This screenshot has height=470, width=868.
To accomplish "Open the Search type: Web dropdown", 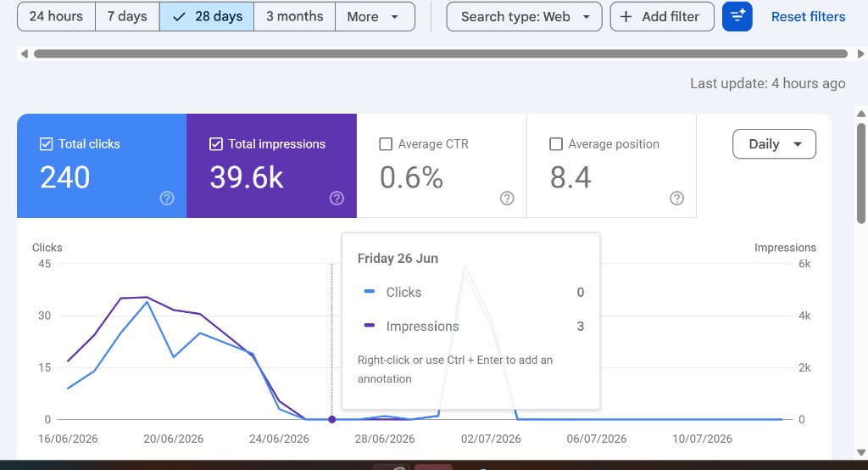I will 524,17.
